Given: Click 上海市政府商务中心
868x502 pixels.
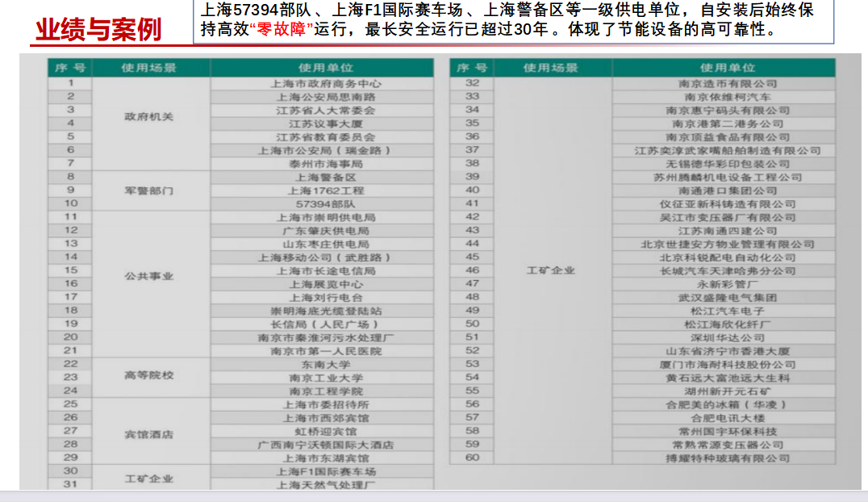Looking at the screenshot, I should (x=326, y=84).
